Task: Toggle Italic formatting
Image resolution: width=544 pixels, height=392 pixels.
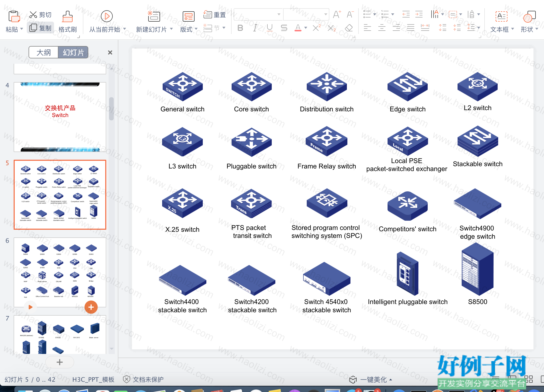Action: 255,28
